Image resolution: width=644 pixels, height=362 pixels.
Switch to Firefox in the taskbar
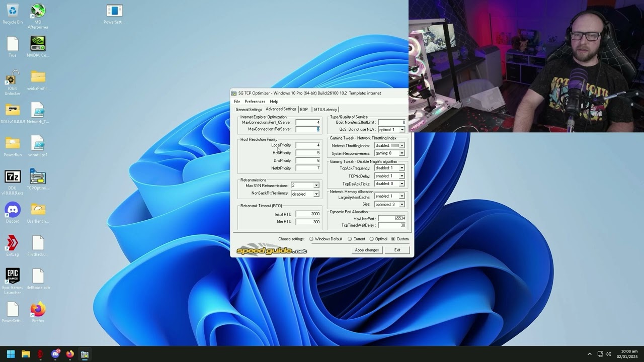(x=70, y=354)
